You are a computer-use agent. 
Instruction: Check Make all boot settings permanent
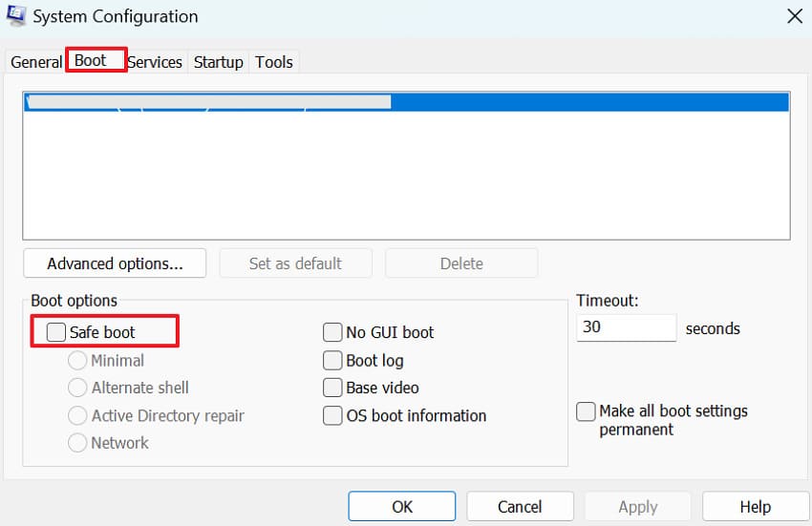pyautogui.click(x=586, y=411)
